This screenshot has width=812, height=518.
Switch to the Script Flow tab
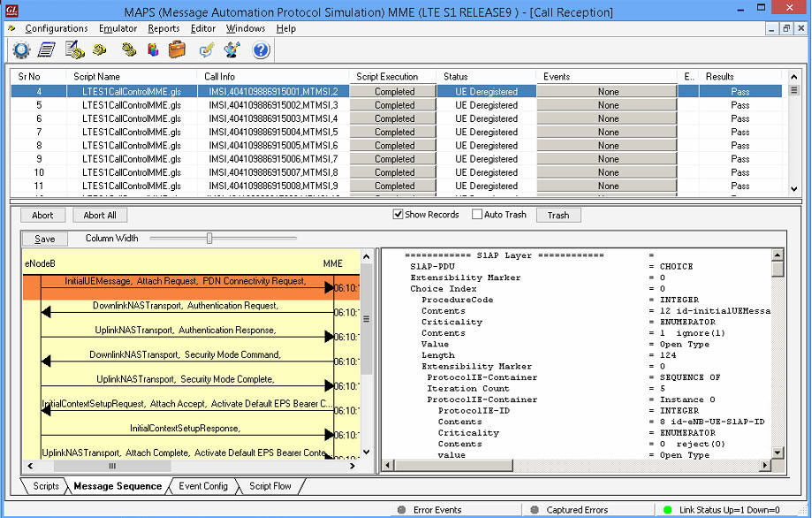(271, 485)
